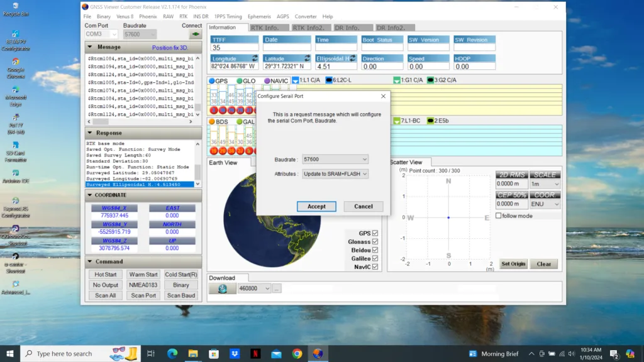The width and height of the screenshot is (644, 362).
Task: Collapse the Message panel
Action: (90, 47)
